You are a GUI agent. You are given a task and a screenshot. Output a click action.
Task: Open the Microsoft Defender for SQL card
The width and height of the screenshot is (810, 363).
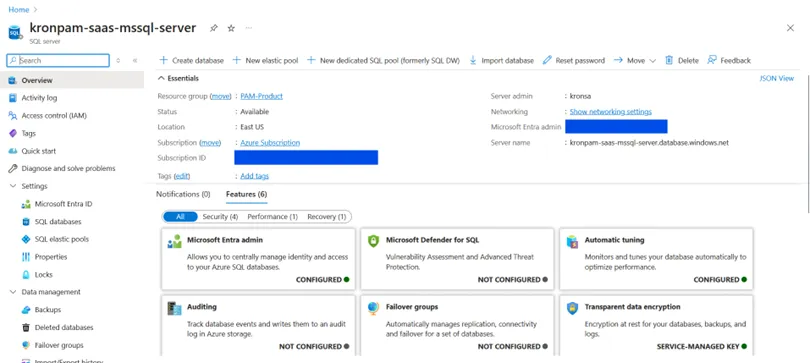(457, 259)
